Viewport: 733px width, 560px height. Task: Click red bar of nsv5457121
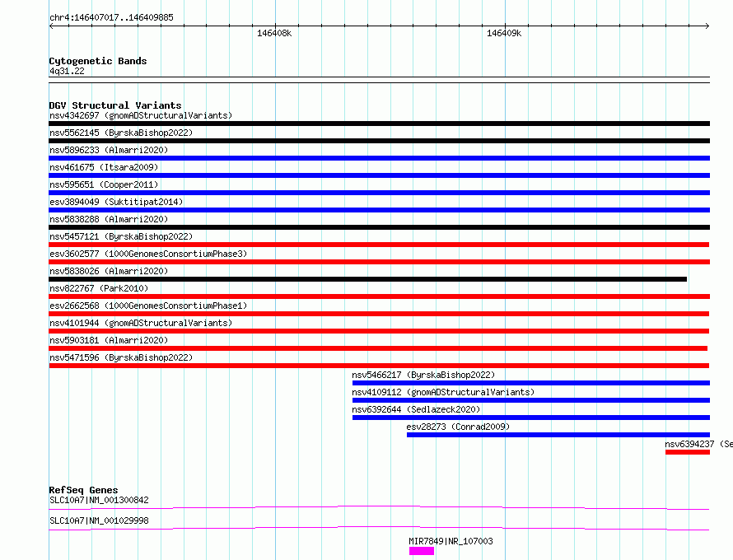(x=379, y=245)
